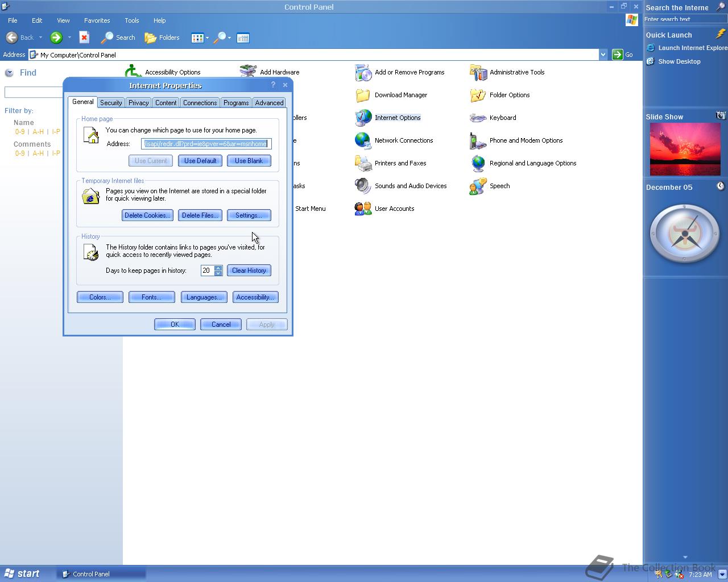Viewport: 728px width, 582px height.
Task: Open the File menu
Action: [x=13, y=20]
